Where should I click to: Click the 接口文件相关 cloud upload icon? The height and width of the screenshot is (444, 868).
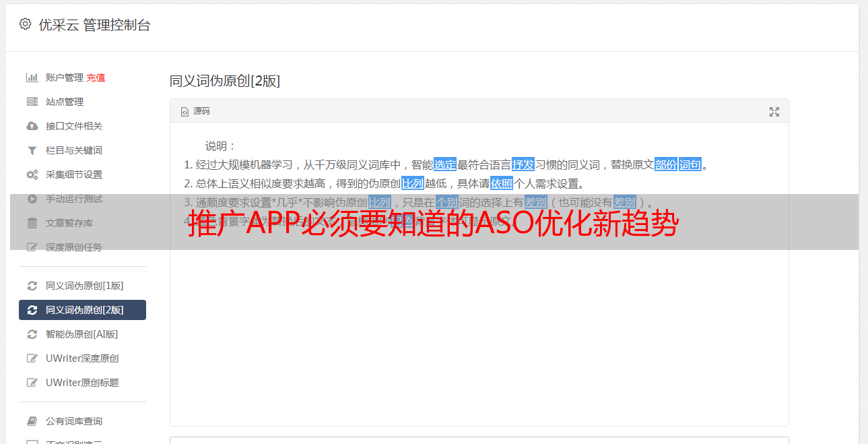pyautogui.click(x=32, y=126)
